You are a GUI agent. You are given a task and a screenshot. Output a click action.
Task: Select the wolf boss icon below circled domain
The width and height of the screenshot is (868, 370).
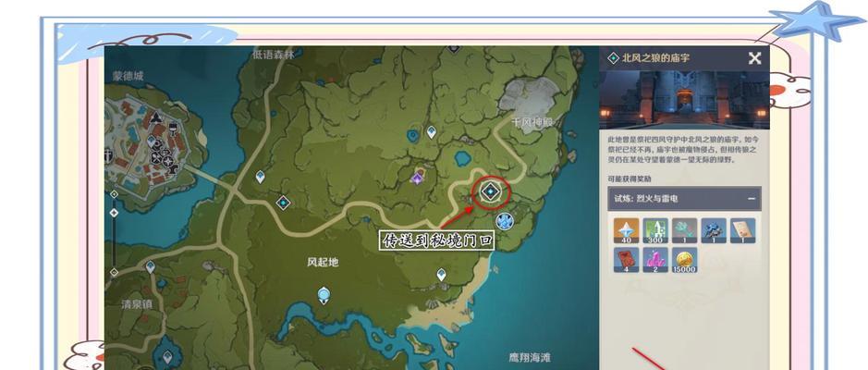[x=504, y=220]
